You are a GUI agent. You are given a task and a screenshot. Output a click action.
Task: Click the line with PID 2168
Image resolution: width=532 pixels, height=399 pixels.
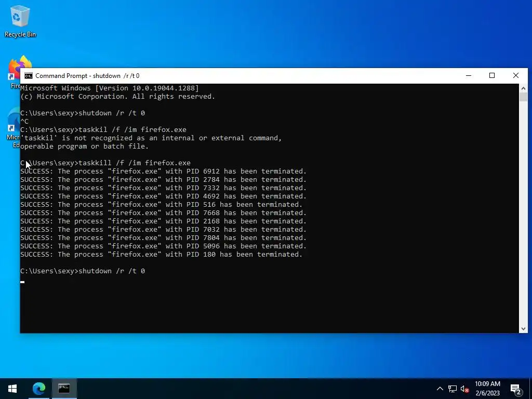(163, 221)
